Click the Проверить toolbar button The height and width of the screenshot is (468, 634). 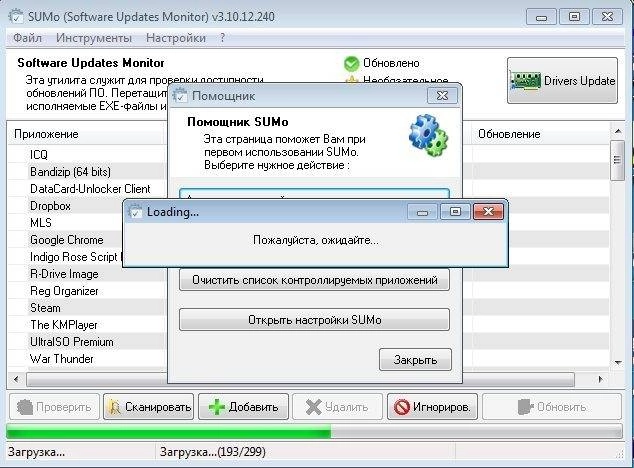tap(54, 407)
